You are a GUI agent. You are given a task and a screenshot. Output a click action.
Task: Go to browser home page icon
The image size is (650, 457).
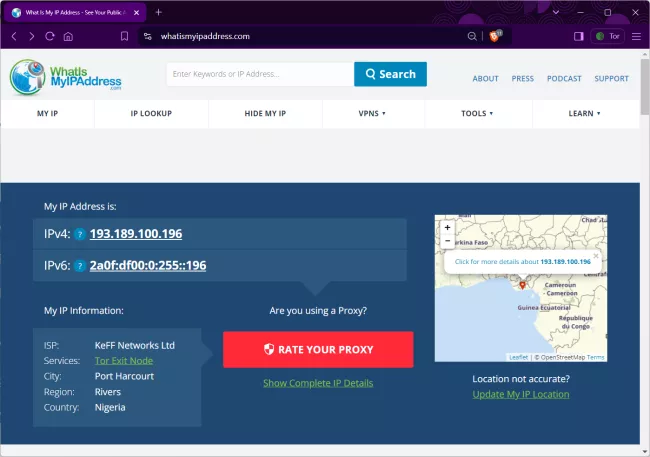68,36
